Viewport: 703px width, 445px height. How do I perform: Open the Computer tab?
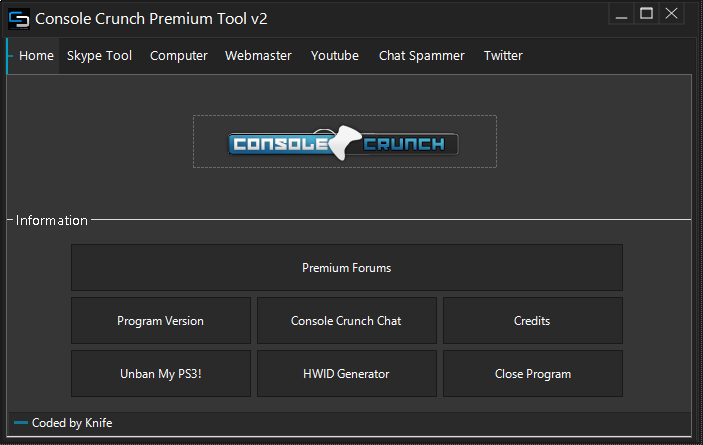pyautogui.click(x=178, y=56)
